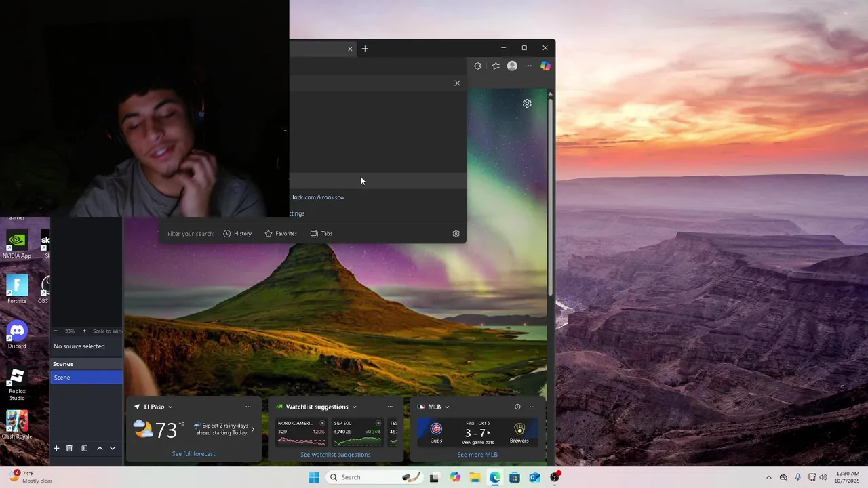This screenshot has height=488, width=868.
Task: Open the NVIDIA App desktop shortcut
Action: pyautogui.click(x=17, y=244)
